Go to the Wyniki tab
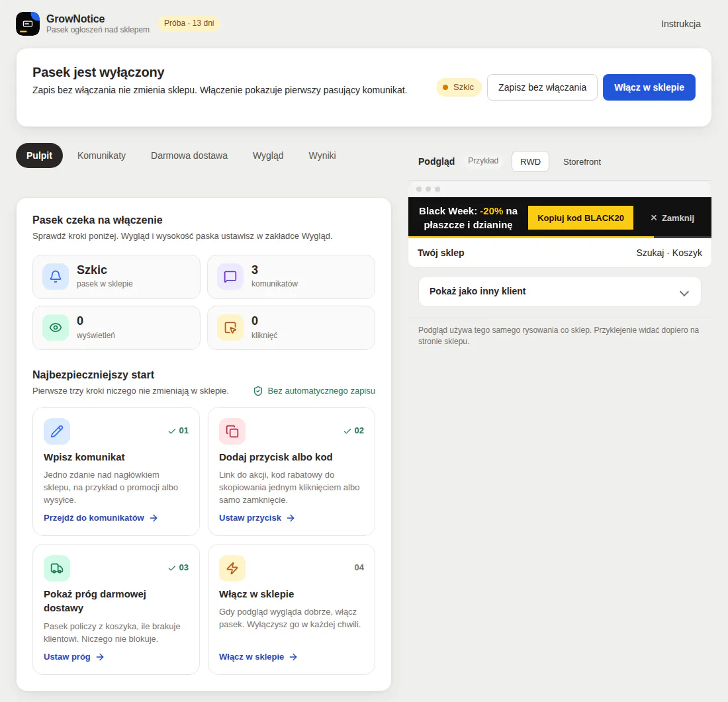The width and height of the screenshot is (728, 702). pos(322,155)
